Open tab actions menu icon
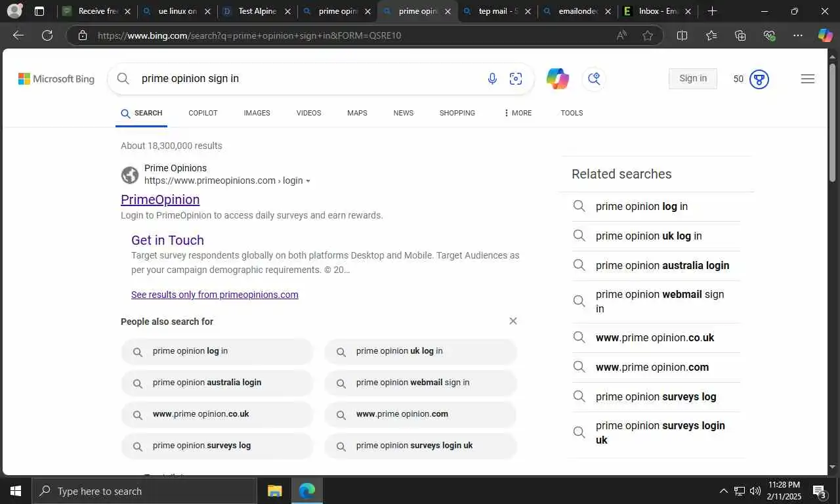 click(39, 11)
